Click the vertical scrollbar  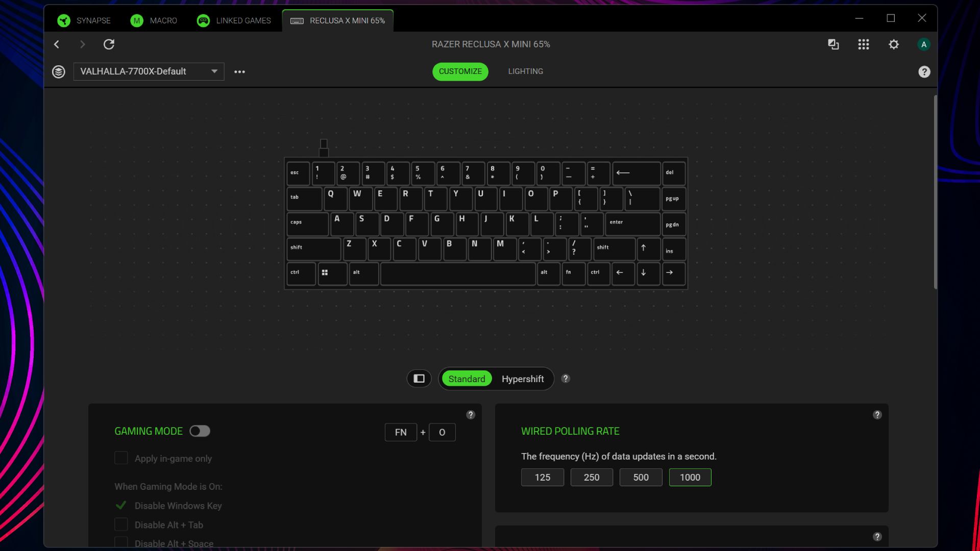[x=935, y=192]
